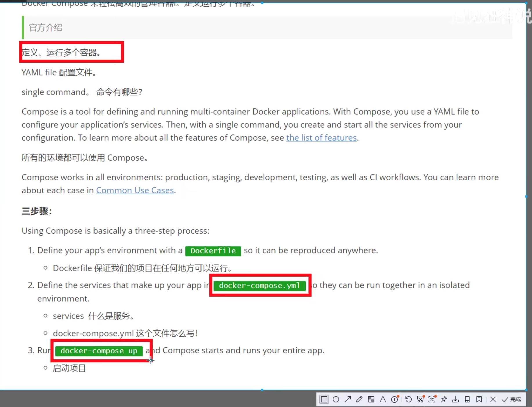The width and height of the screenshot is (532, 407).
Task: Send the screenshot to phone
Action: [x=467, y=399]
